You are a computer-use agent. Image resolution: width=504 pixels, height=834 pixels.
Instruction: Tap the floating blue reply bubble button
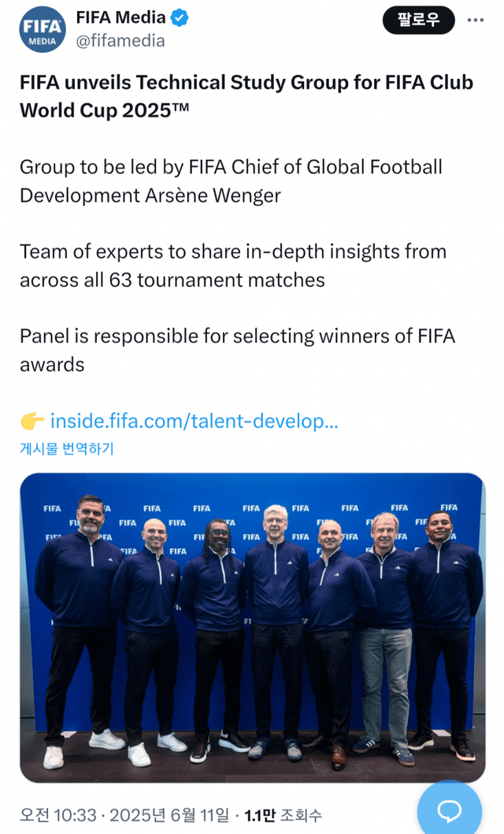tap(449, 809)
